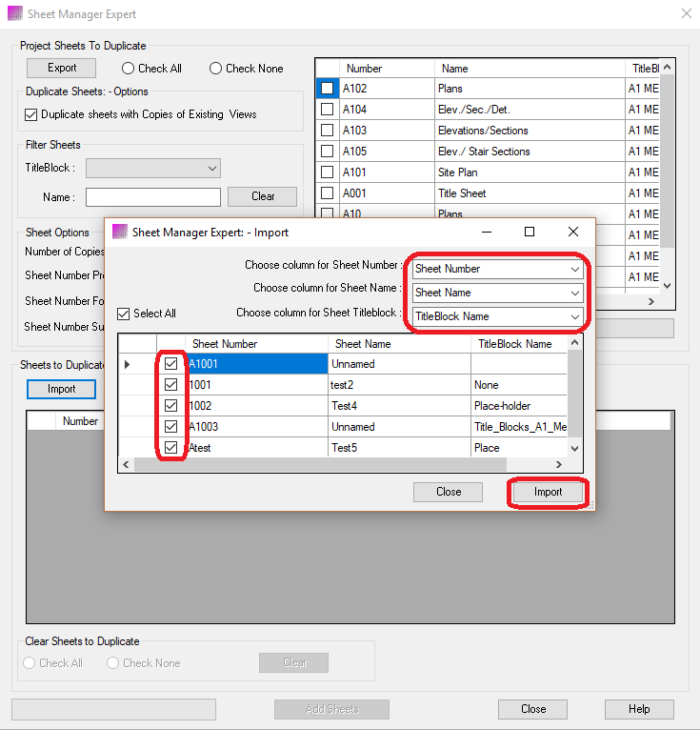Viewport: 700px width, 730px height.
Task: Check the box for sheet A101 Site Plan
Action: click(x=328, y=172)
